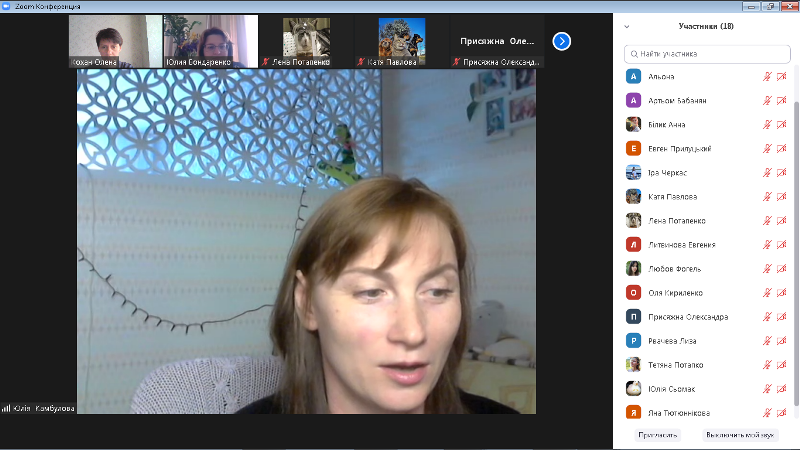
Task: Toggle Катя Павлова's microphone icon in list
Action: pyautogui.click(x=767, y=196)
